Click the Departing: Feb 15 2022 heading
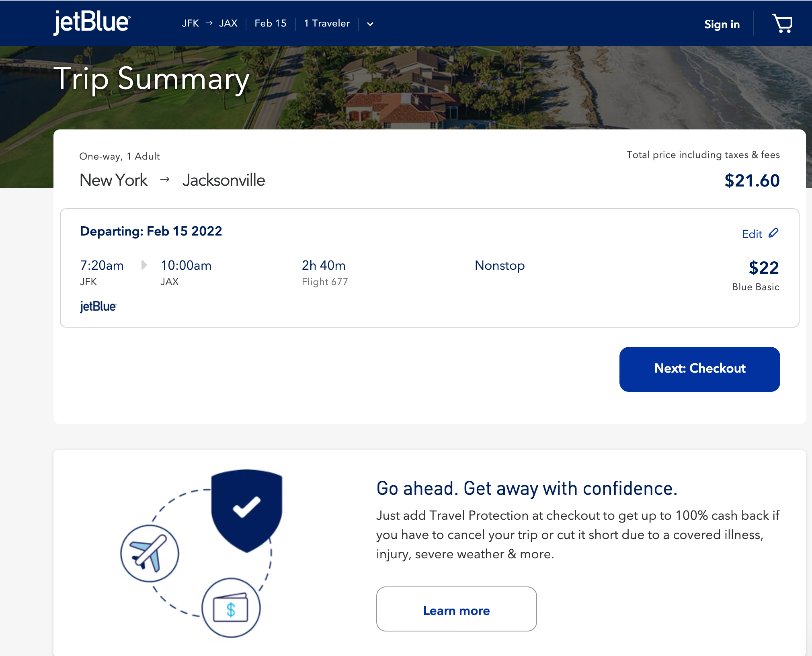 (151, 231)
